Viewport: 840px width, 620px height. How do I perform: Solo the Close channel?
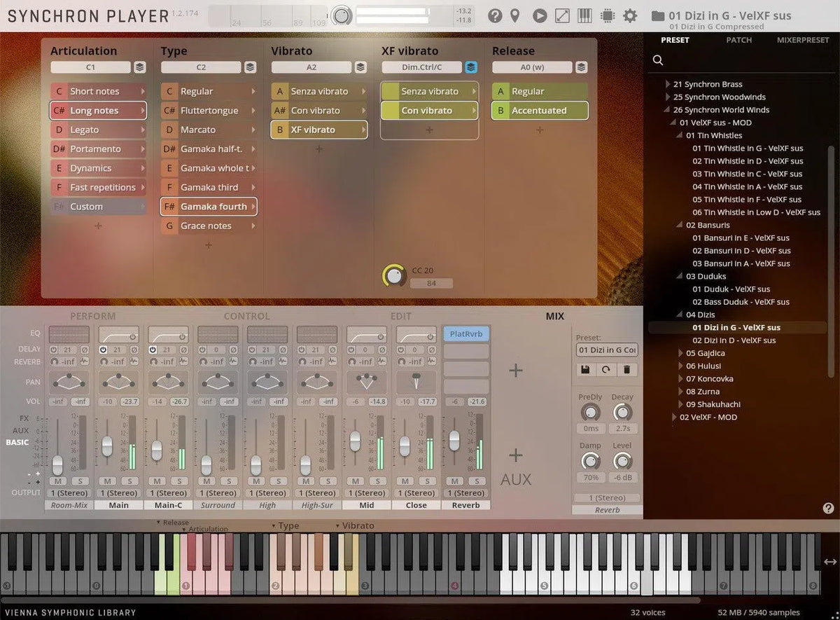pos(426,481)
